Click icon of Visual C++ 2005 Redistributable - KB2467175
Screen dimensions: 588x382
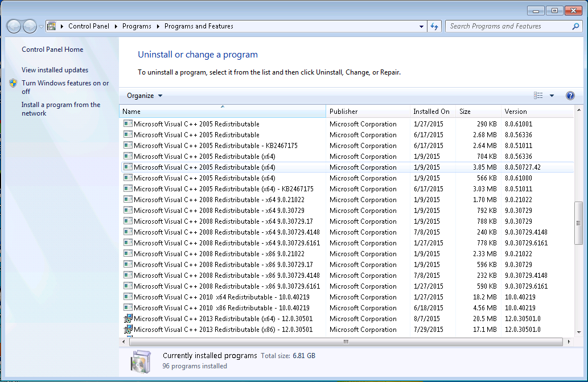128,145
